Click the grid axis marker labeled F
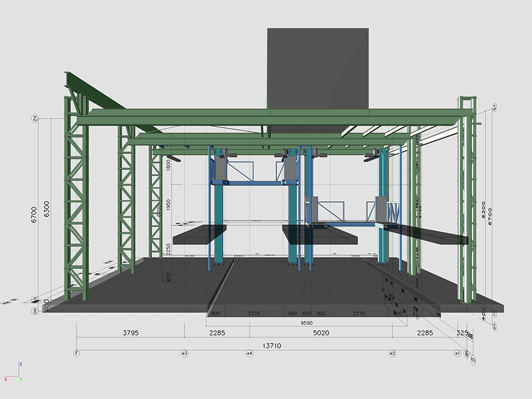The image size is (532, 399). coord(76,352)
